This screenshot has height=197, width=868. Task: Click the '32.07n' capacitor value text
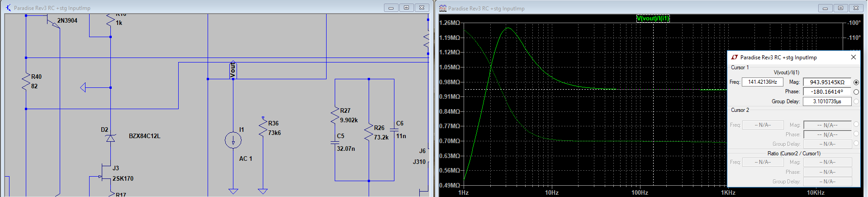click(x=346, y=149)
